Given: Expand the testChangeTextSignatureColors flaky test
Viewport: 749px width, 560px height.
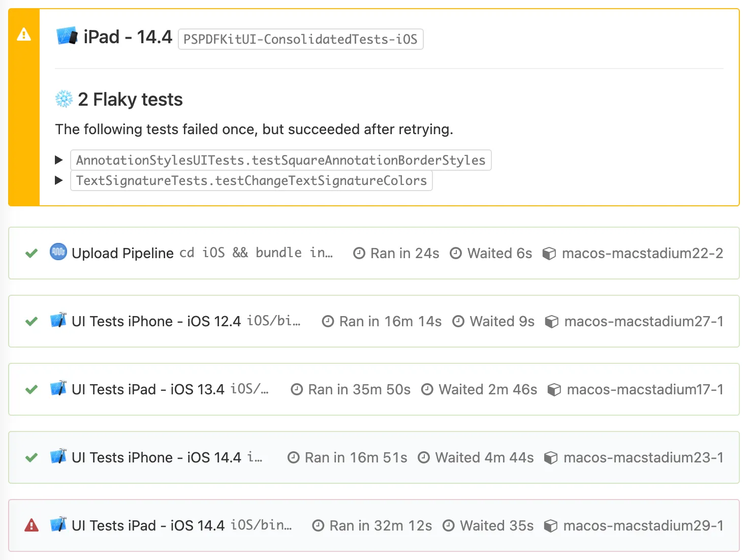Looking at the screenshot, I should point(58,180).
